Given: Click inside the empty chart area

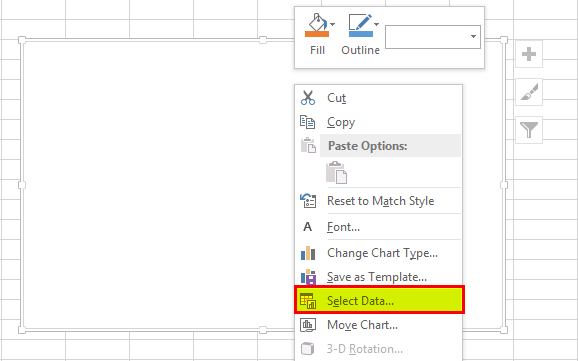Looking at the screenshot, I should (155, 184).
